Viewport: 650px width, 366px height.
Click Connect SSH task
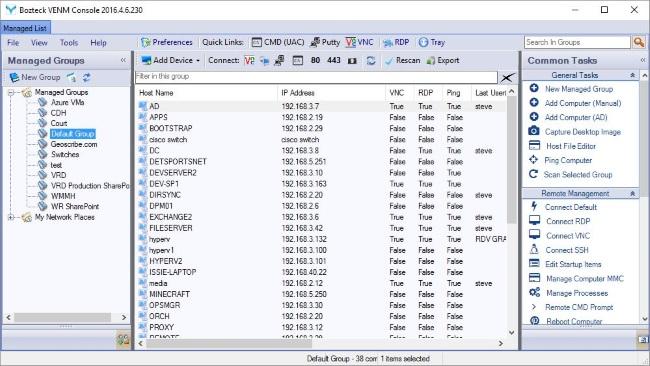coord(567,250)
